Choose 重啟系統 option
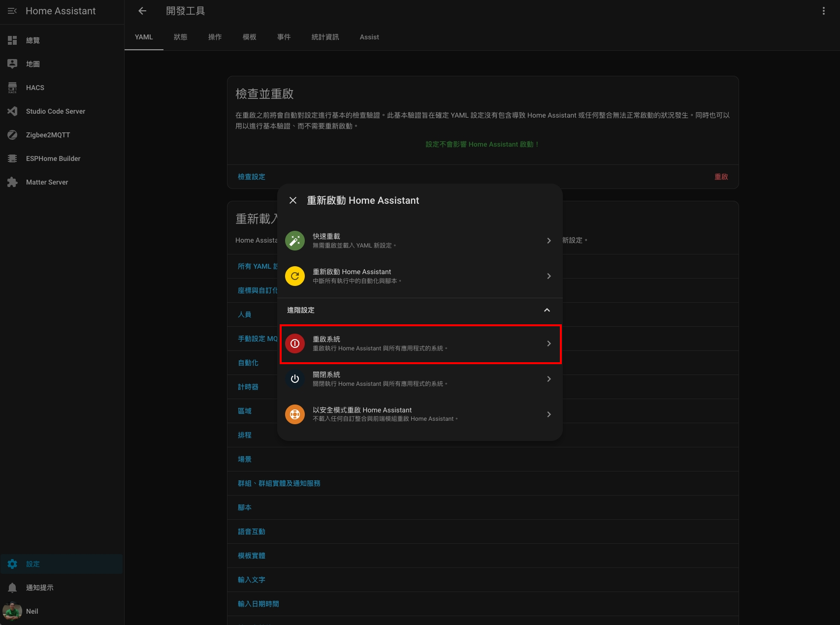 (x=420, y=344)
